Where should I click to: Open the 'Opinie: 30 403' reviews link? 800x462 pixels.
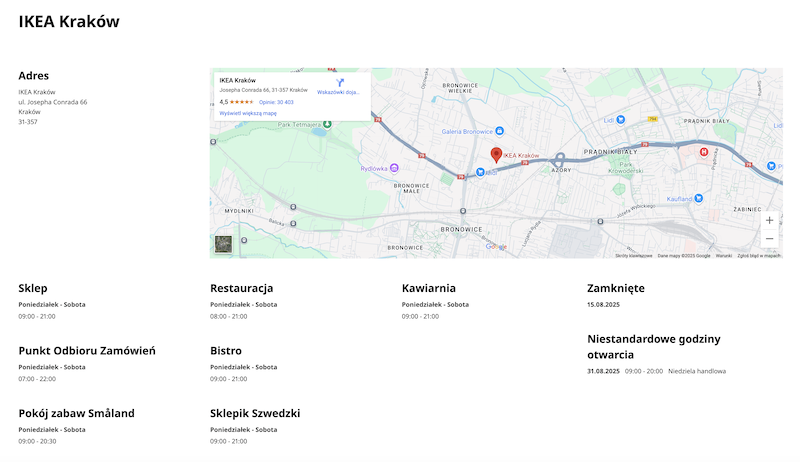click(x=276, y=102)
